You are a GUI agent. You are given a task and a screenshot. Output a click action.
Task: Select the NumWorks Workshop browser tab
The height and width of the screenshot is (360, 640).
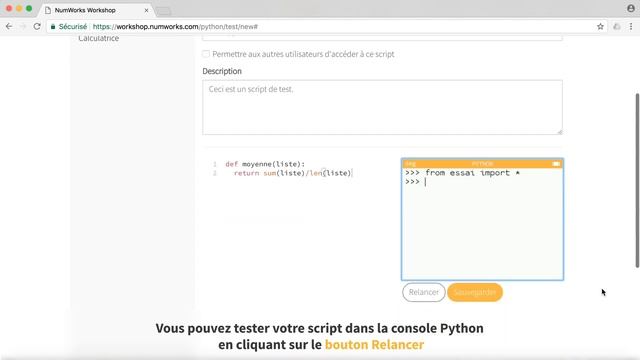97,10
